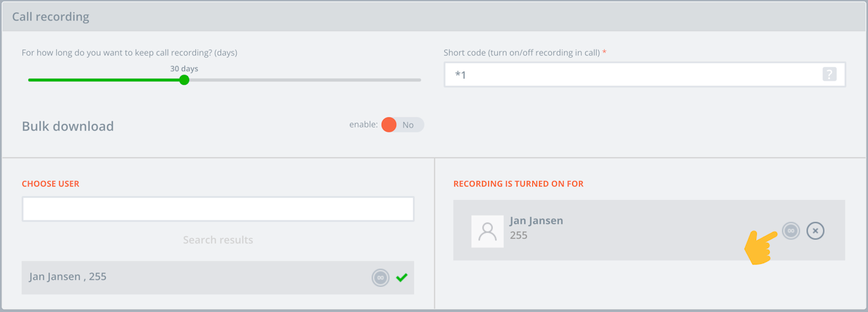Click the "Bulk download" heading
This screenshot has width=868, height=312.
[68, 126]
